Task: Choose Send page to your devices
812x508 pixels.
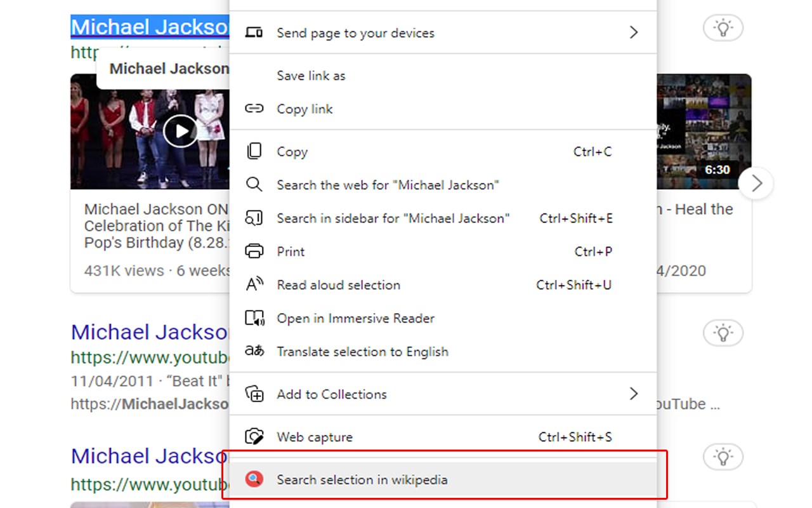Action: click(x=442, y=32)
